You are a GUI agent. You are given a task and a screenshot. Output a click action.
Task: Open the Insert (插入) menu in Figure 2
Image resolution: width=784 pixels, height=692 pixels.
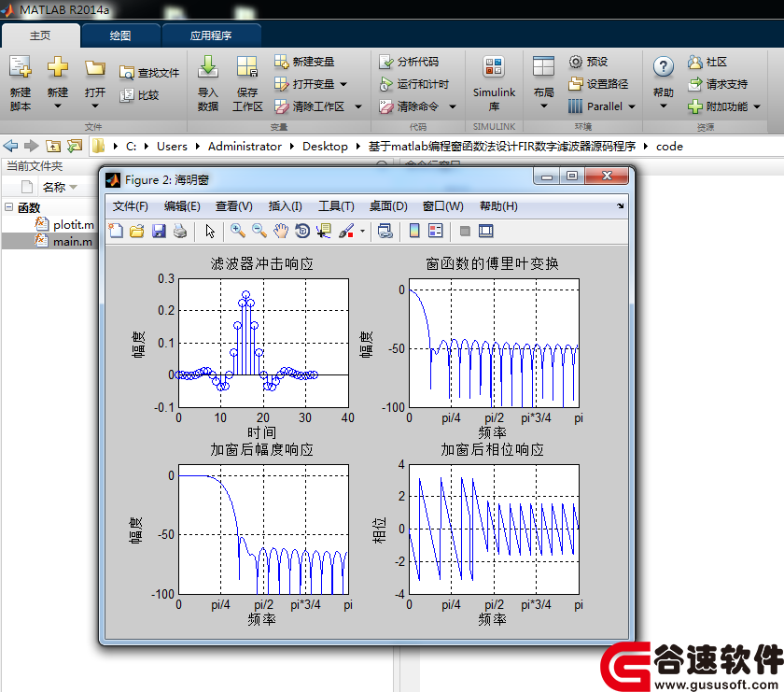point(285,206)
